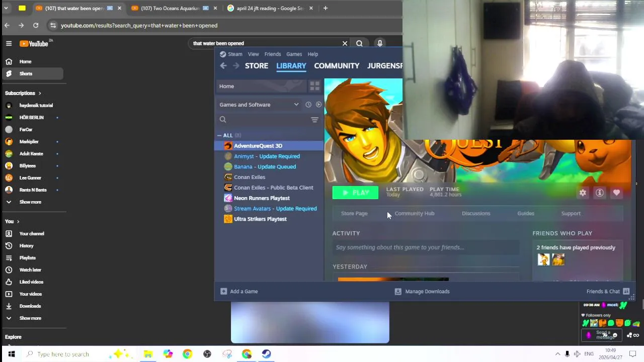The width and height of the screenshot is (644, 362).
Task: Add game to favorites with the heart icon
Action: [x=616, y=193]
